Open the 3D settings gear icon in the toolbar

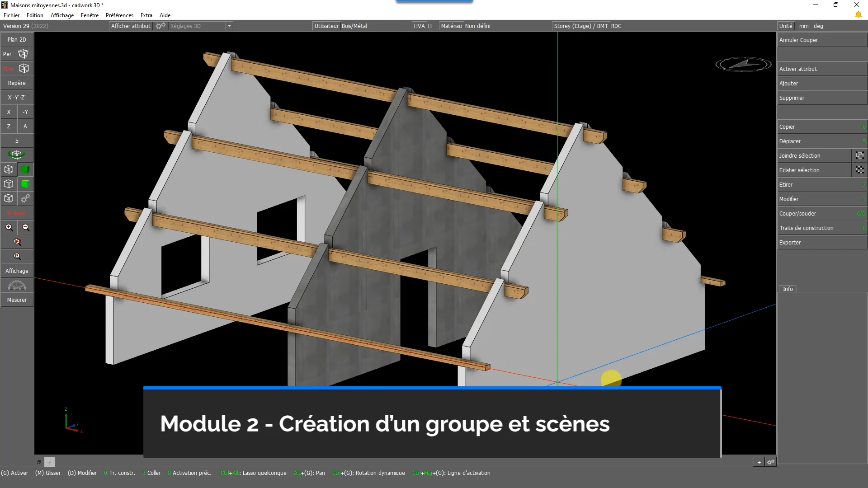point(160,26)
